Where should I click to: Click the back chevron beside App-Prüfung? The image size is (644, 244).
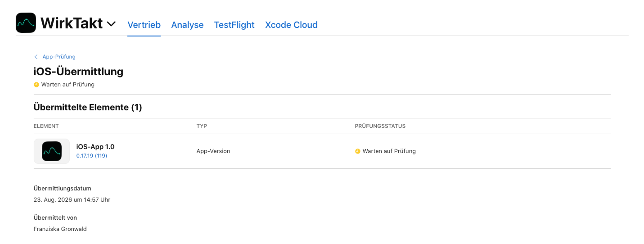click(36, 57)
